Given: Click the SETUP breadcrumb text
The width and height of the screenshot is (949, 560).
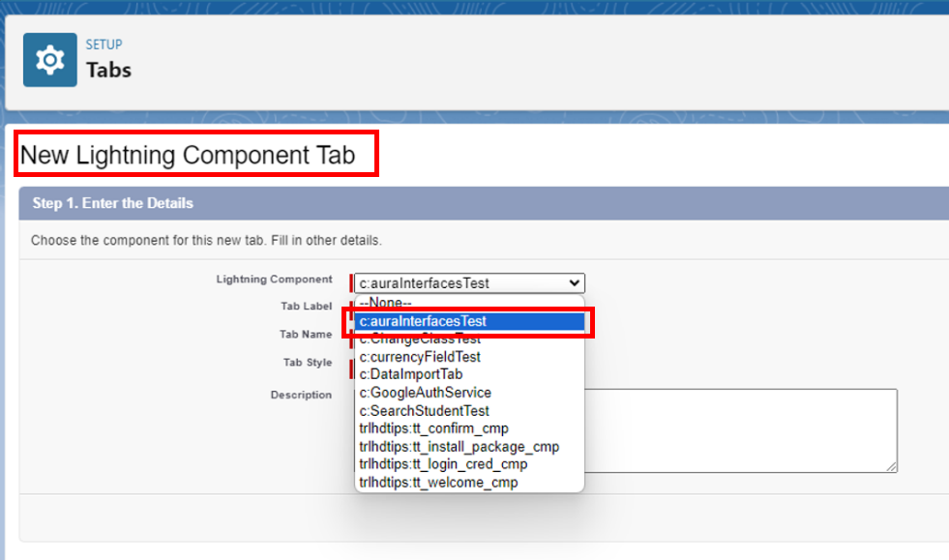Looking at the screenshot, I should tap(104, 44).
